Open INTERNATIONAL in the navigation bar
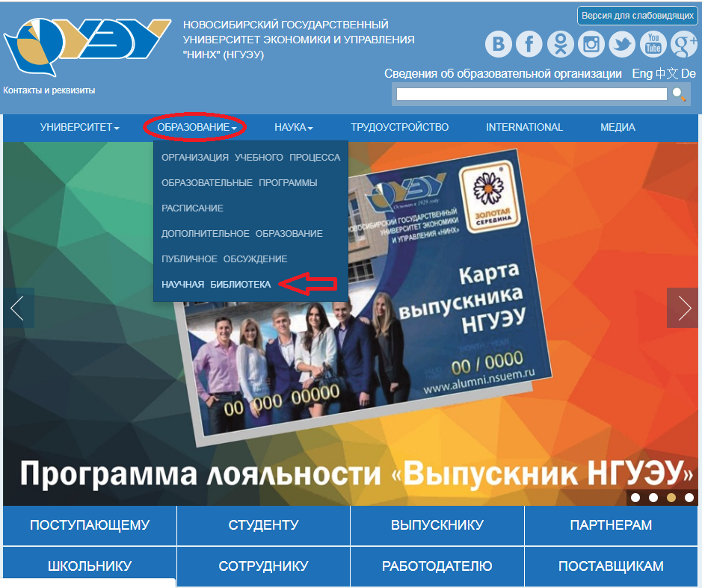Viewport: 702px width, 588px height. click(524, 127)
